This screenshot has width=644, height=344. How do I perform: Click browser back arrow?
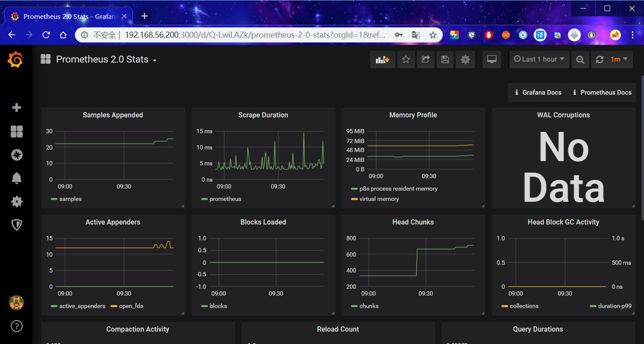pyautogui.click(x=12, y=35)
